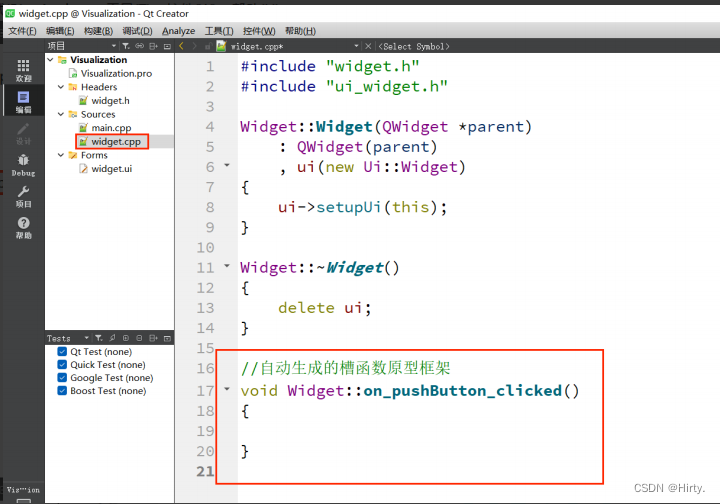
Task: Click the setupUi call on line 8
Action: point(348,207)
